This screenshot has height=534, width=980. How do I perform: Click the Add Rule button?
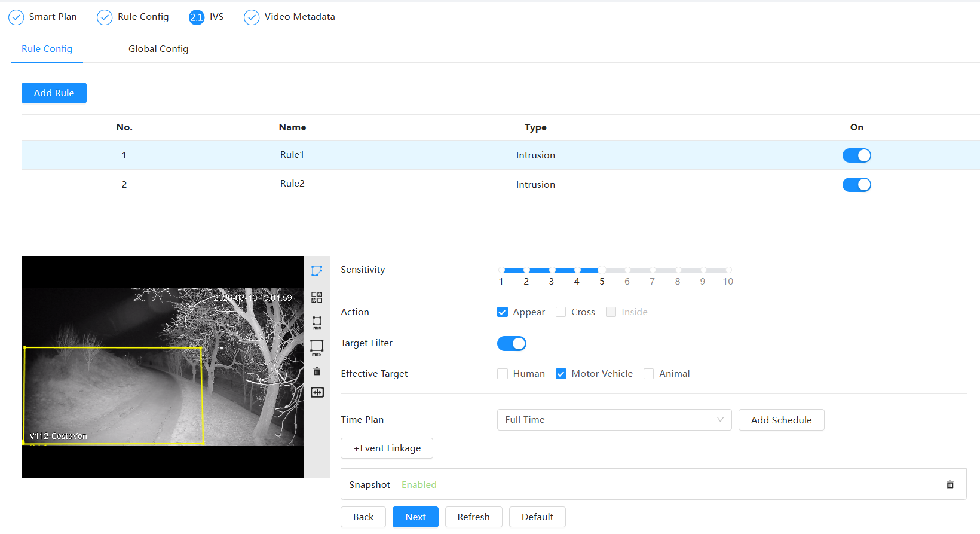(x=54, y=93)
